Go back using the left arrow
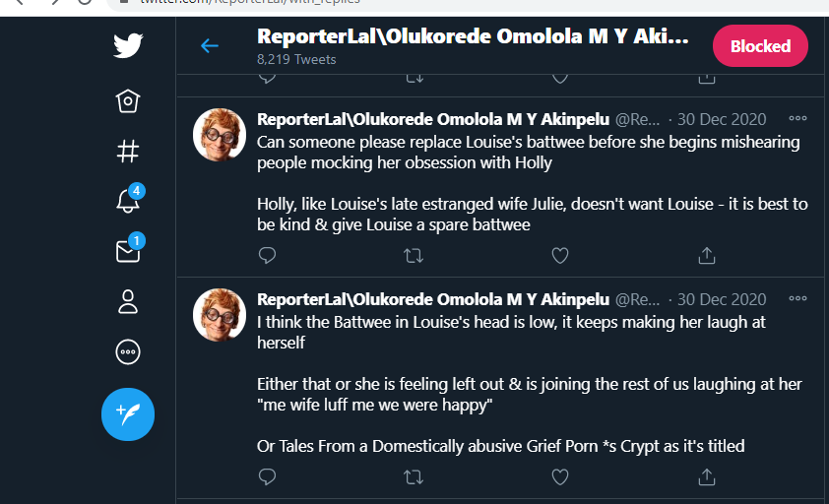829x504 pixels. coord(209,45)
